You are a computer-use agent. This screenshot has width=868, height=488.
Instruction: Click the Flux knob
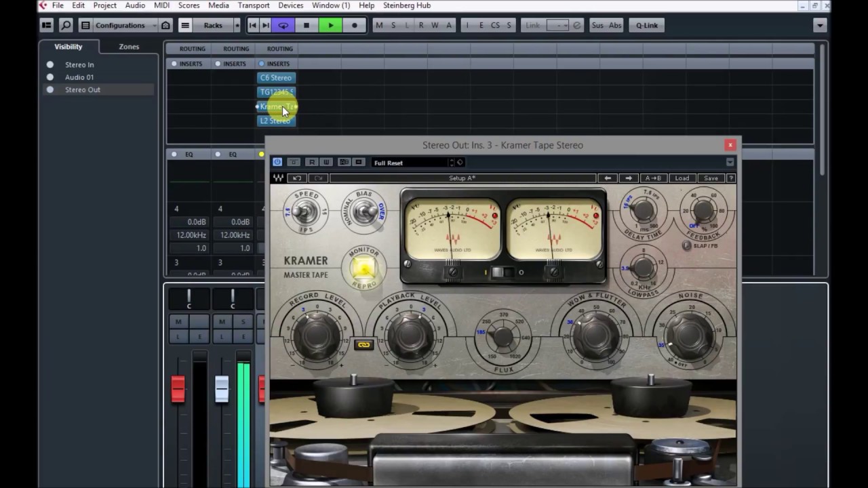tap(502, 336)
